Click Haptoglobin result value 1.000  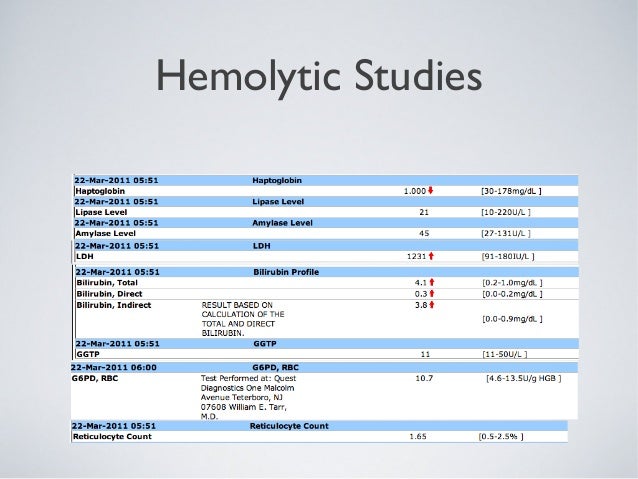(414, 191)
